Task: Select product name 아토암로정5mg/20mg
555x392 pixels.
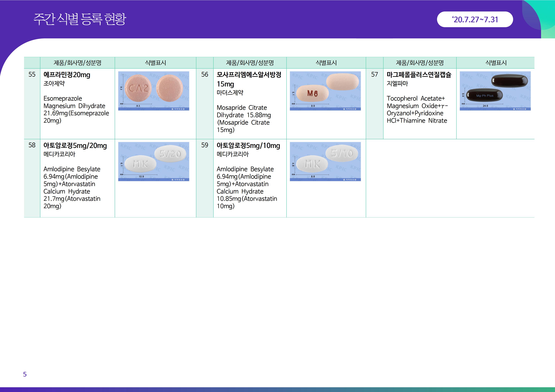Action: coord(75,146)
